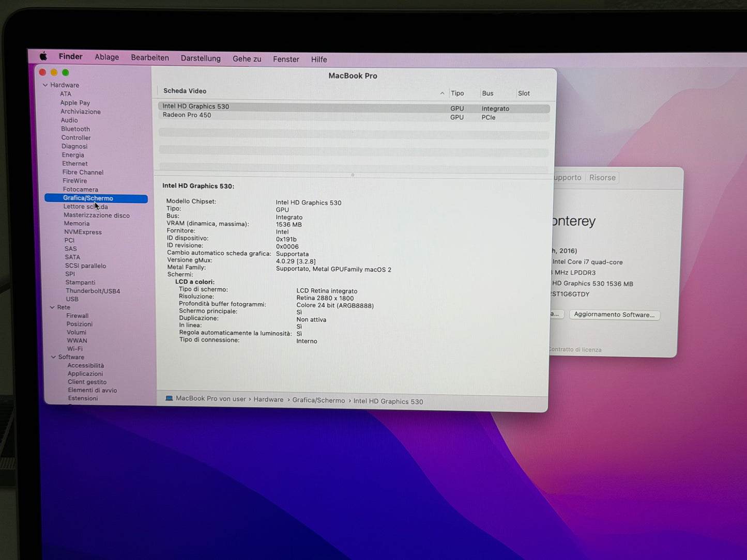
Task: Open the Darstellung menu
Action: coord(201,58)
